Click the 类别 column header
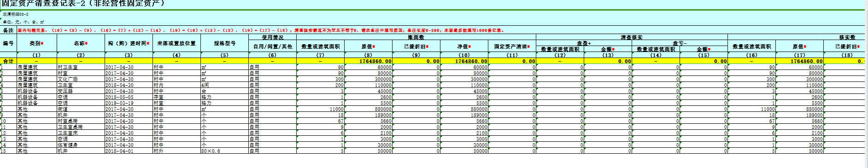The image size is (868, 168). coord(37,43)
